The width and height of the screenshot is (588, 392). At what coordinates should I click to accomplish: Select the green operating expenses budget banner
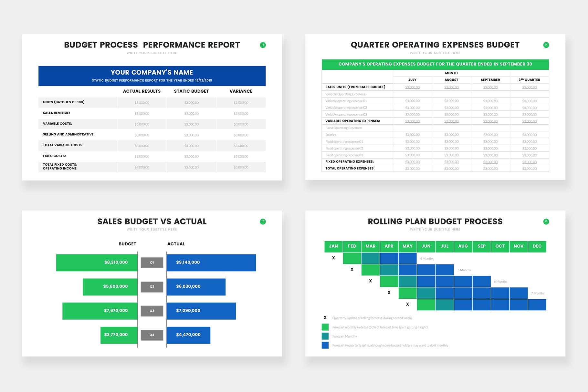(x=435, y=64)
